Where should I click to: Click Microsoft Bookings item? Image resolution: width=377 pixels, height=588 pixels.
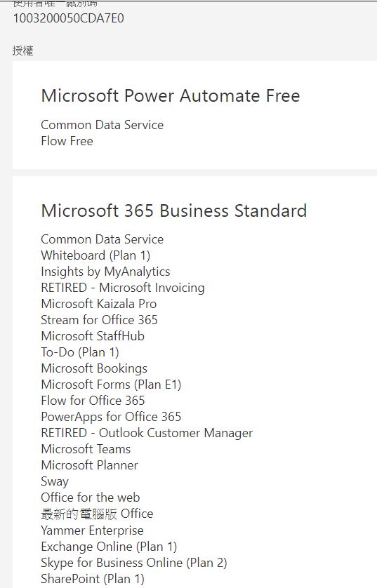[x=94, y=368]
